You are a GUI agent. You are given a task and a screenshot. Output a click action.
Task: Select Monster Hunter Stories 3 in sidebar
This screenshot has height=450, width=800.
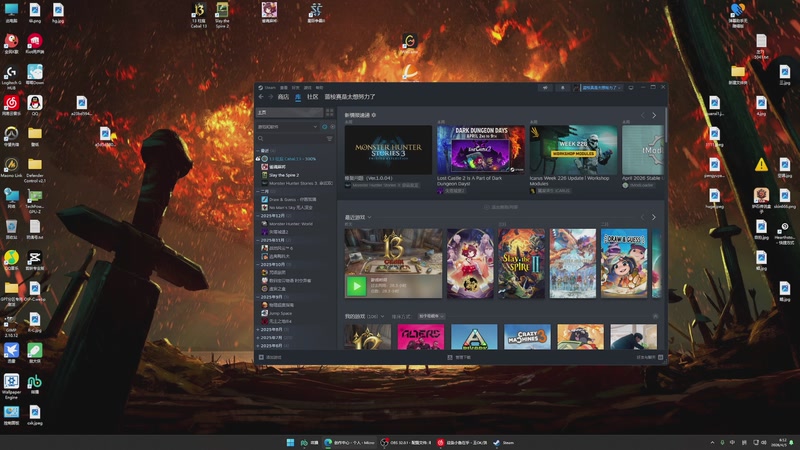pos(296,183)
